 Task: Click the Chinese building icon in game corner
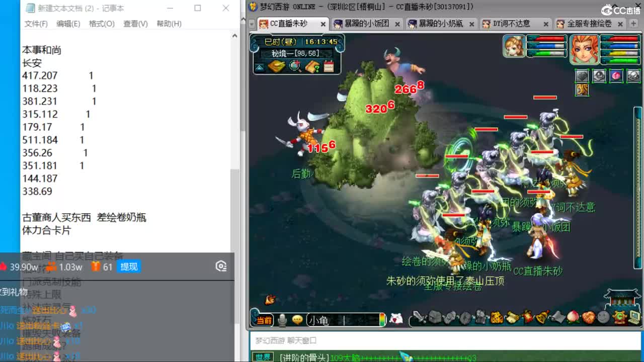click(622, 299)
